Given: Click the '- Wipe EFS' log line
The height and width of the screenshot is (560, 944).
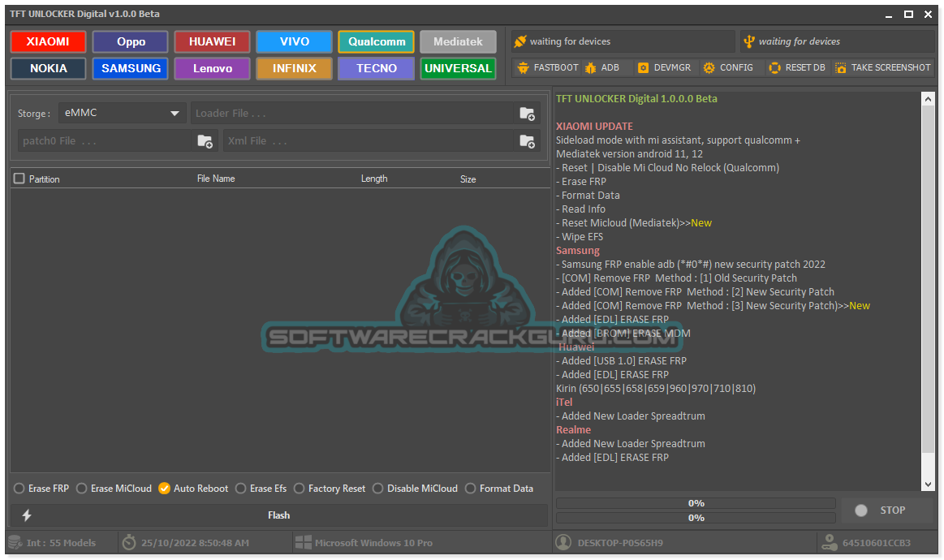Looking at the screenshot, I should pyautogui.click(x=580, y=237).
